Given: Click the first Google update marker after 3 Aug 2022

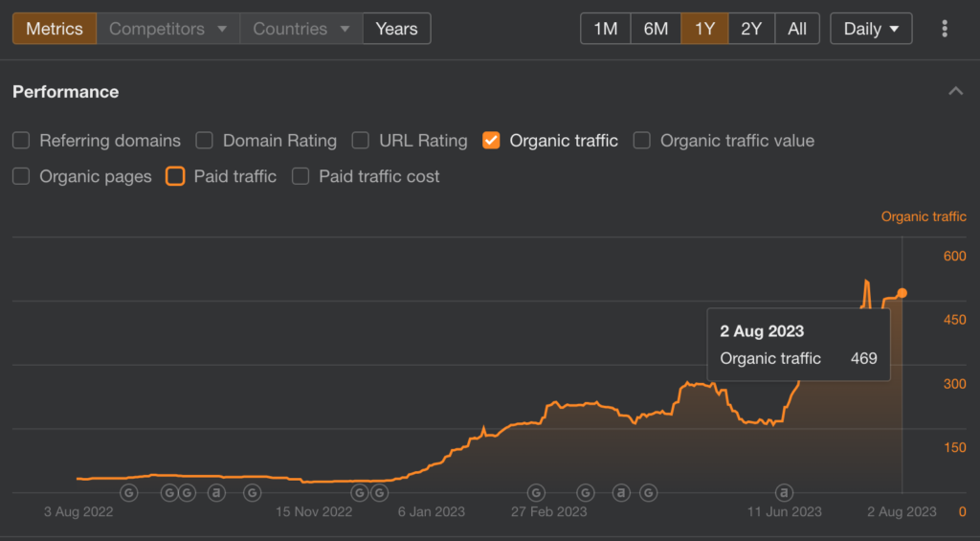Looking at the screenshot, I should coord(129,493).
